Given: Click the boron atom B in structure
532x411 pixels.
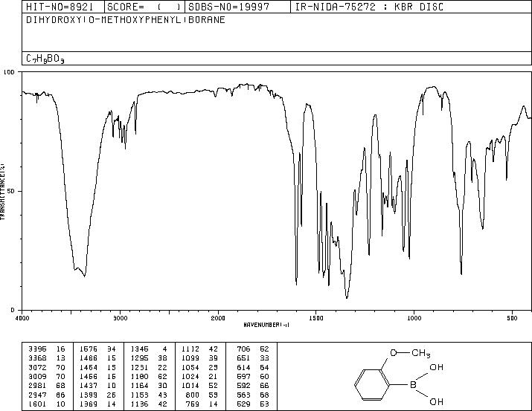Looking at the screenshot, I should (413, 385).
